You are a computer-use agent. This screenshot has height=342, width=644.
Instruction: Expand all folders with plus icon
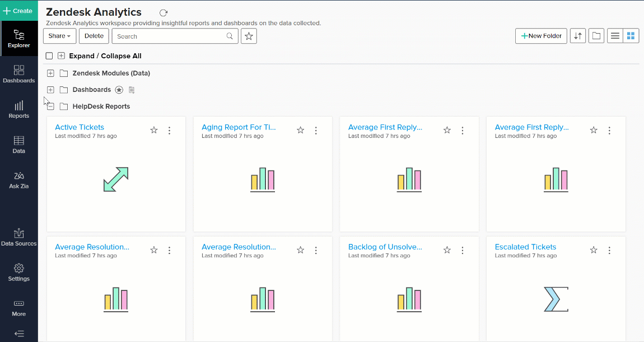click(61, 56)
